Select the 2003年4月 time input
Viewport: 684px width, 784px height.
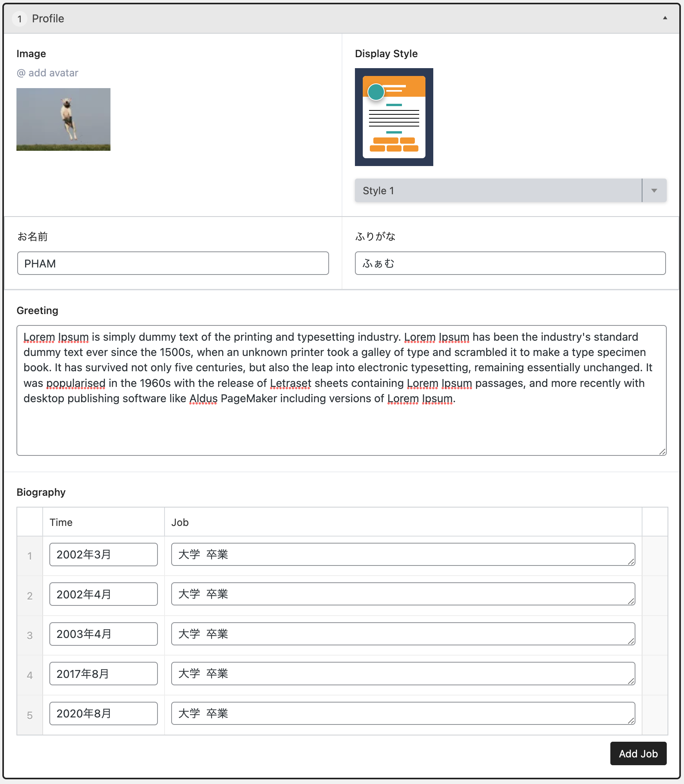tap(103, 634)
